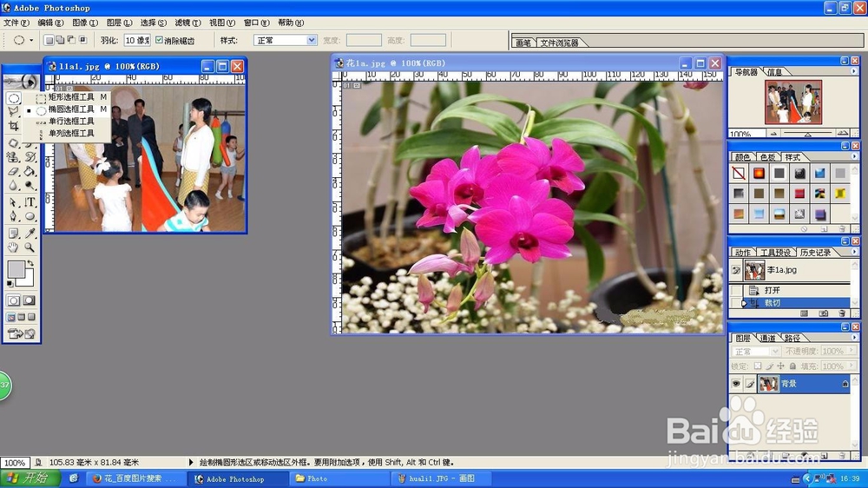
Task: Select the Paint Bucket tool
Action: click(30, 171)
